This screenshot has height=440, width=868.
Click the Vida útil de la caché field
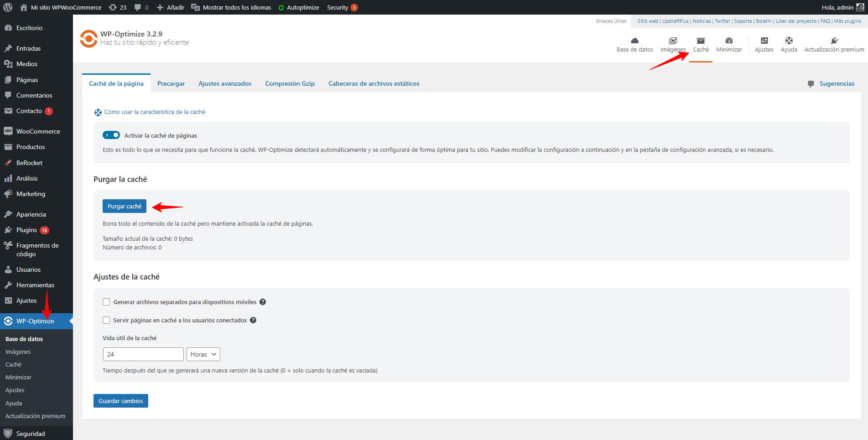coord(143,354)
